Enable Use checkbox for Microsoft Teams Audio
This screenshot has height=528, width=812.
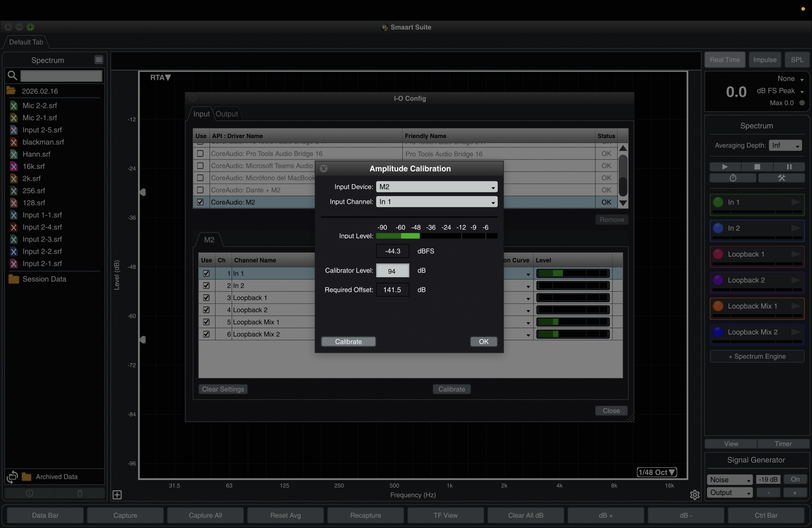200,166
